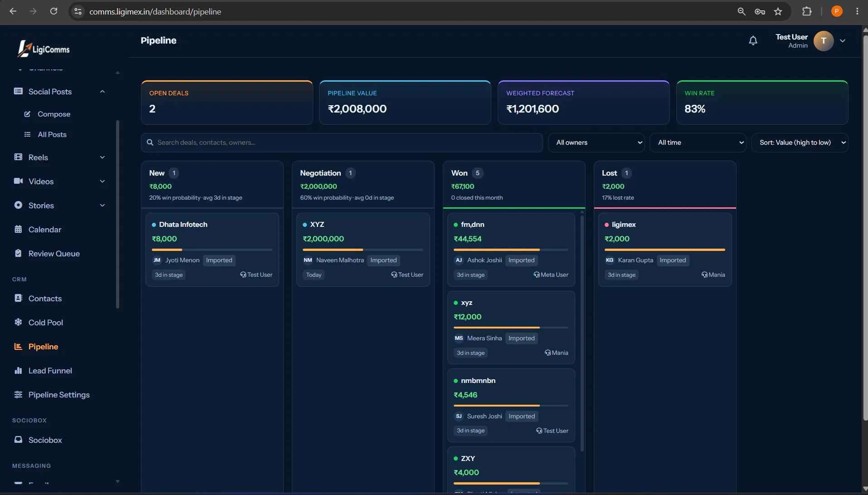Screen dimensions: 868x495
Task: Open Pipeline Settings
Action: [59, 394]
